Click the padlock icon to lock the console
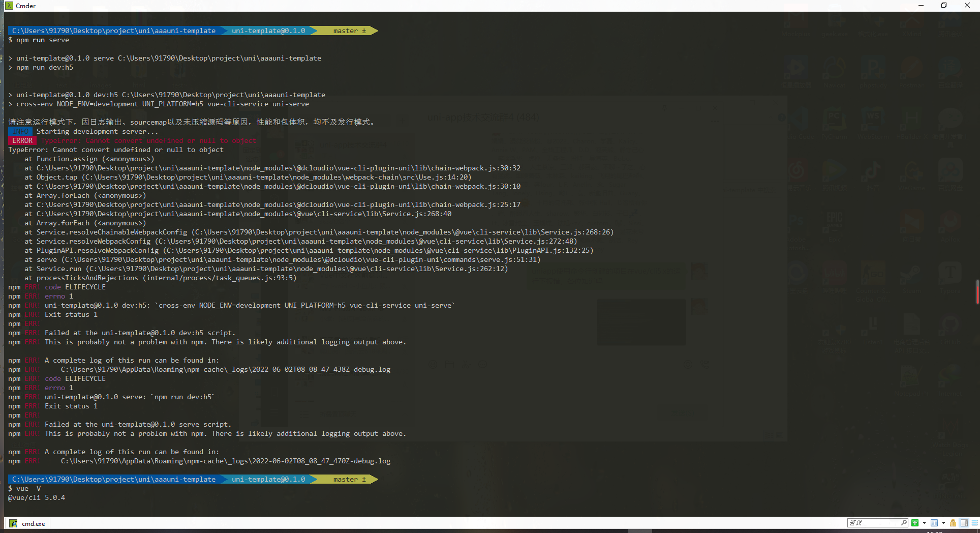 click(953, 523)
